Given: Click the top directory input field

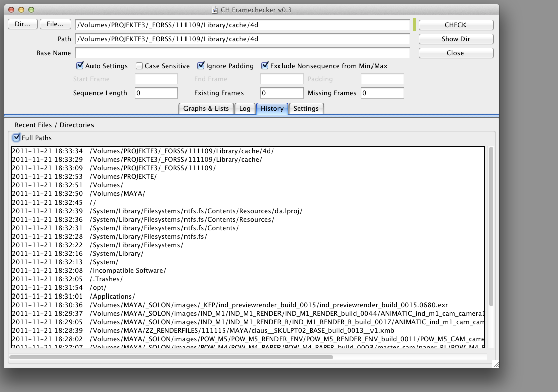Looking at the screenshot, I should click(243, 25).
